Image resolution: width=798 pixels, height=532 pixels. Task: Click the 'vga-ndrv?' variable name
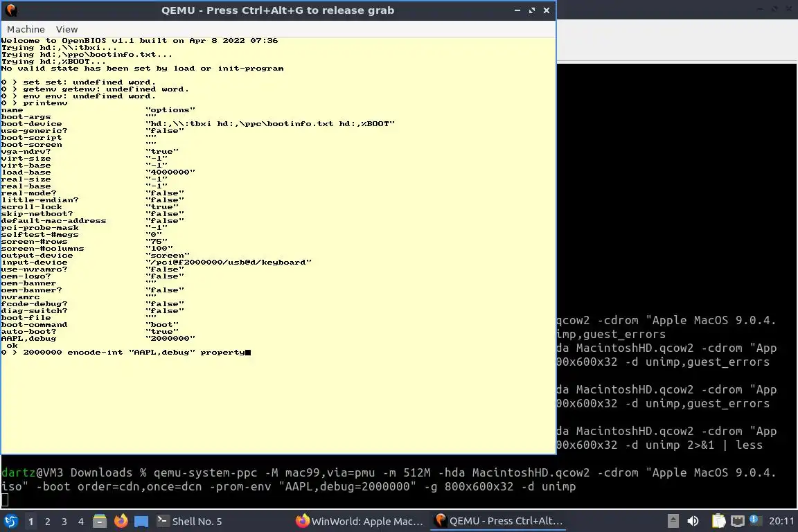pyautogui.click(x=26, y=151)
